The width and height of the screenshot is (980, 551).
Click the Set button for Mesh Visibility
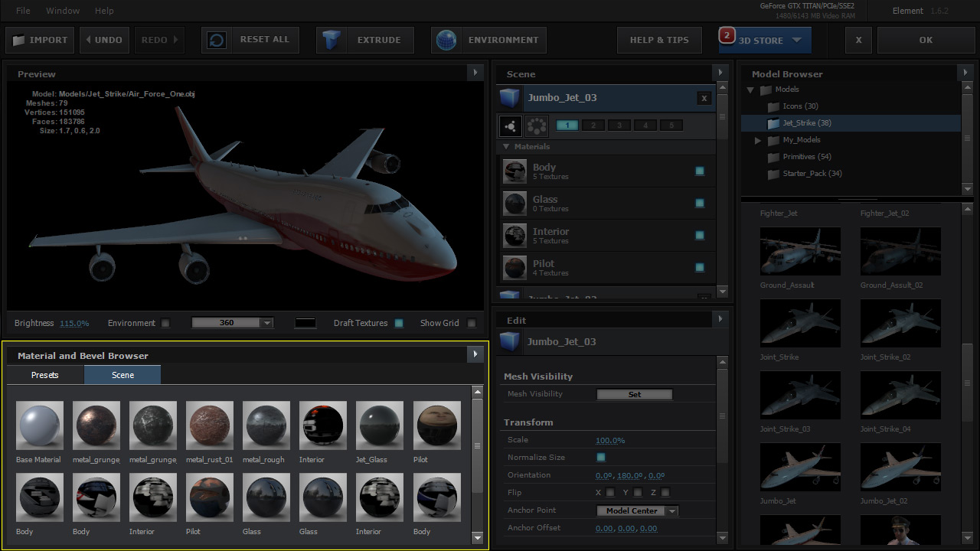coord(634,394)
